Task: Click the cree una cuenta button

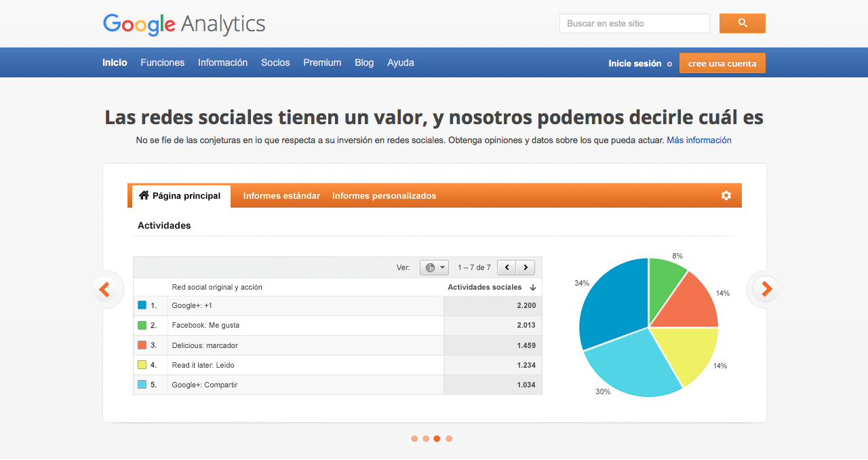Action: click(x=722, y=63)
